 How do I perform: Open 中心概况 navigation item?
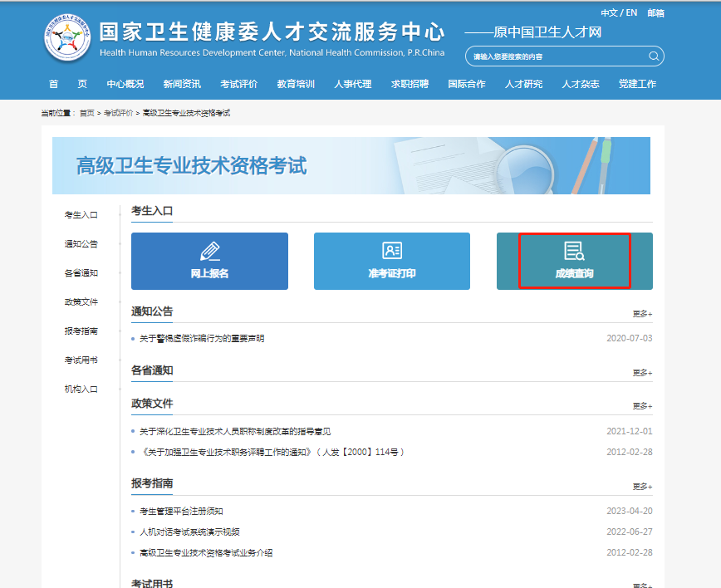point(125,84)
